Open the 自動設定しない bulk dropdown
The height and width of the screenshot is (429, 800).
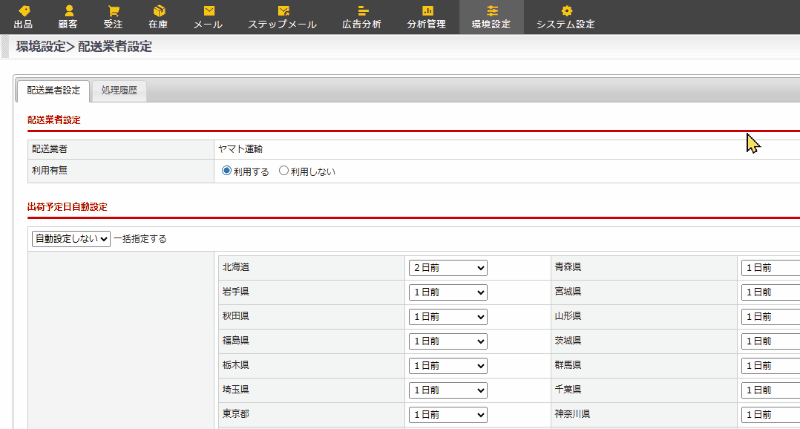[71, 239]
